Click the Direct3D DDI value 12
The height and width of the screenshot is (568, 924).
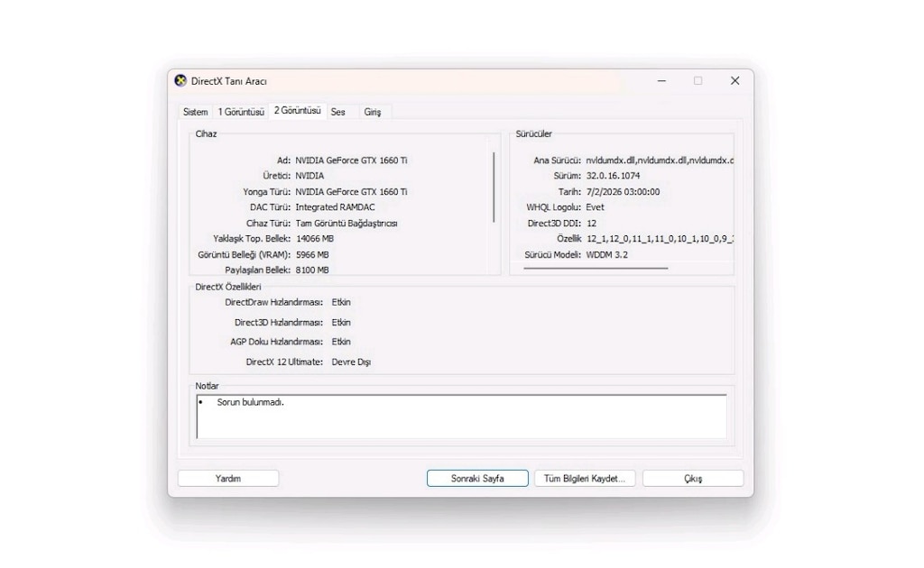pos(592,223)
